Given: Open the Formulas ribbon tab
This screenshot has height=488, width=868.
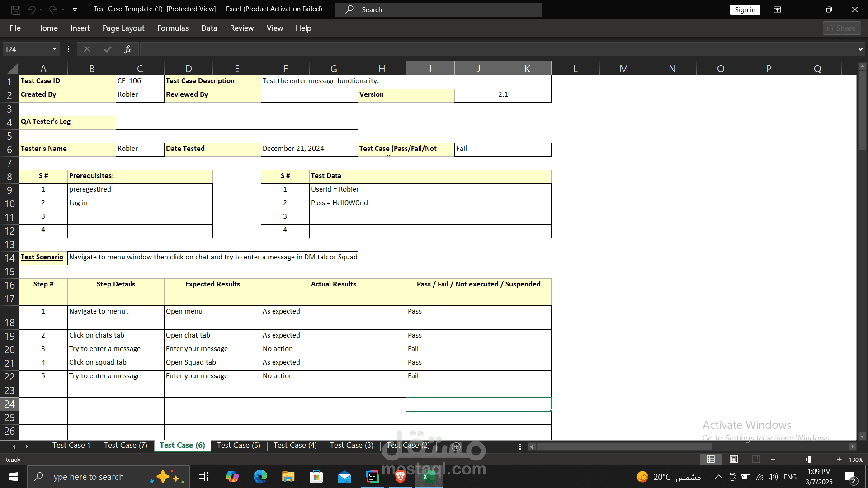Looking at the screenshot, I should click(173, 28).
